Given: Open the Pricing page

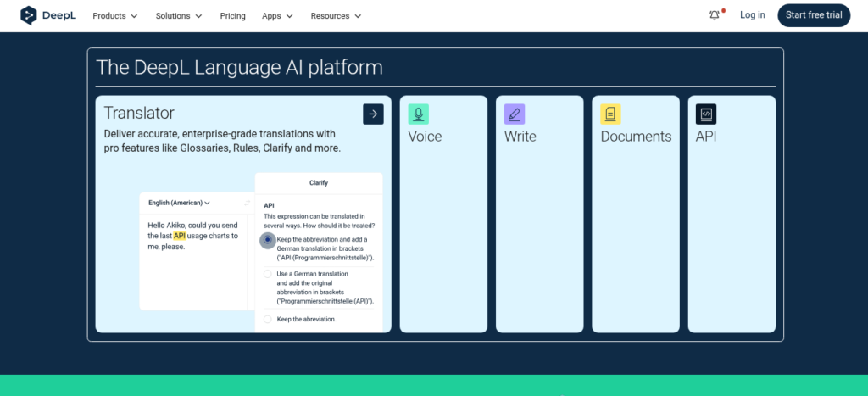Looking at the screenshot, I should (232, 16).
